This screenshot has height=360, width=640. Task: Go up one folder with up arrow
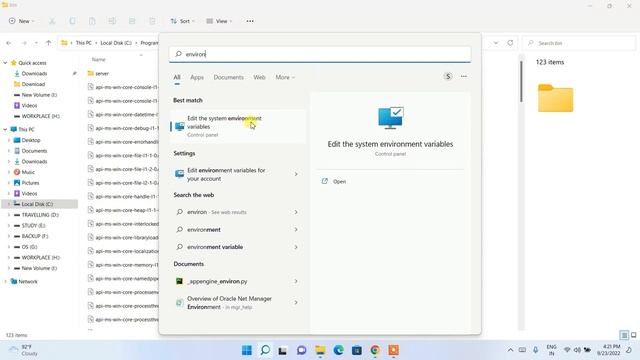[x=49, y=43]
